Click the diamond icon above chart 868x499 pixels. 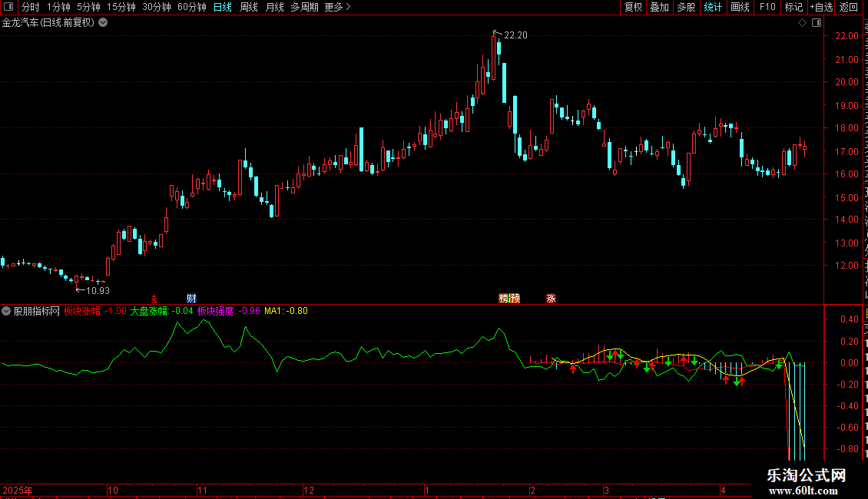pos(802,23)
